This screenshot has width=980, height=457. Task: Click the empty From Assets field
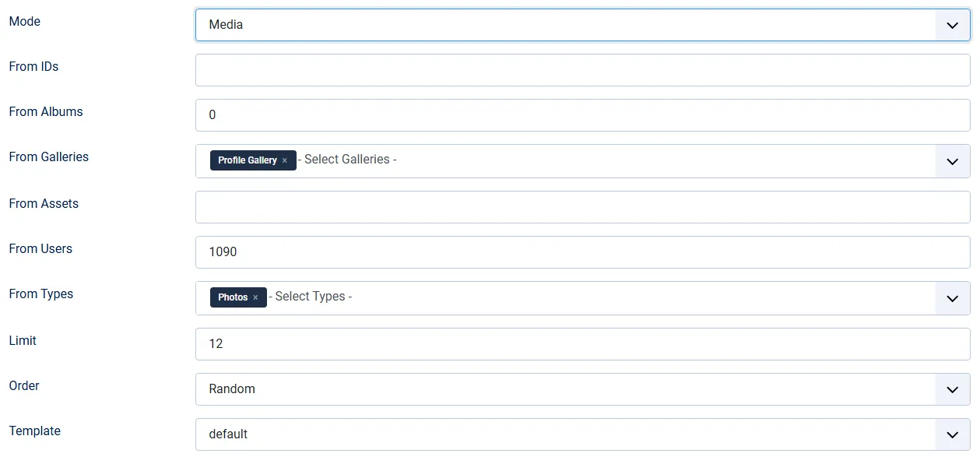pyautogui.click(x=582, y=207)
